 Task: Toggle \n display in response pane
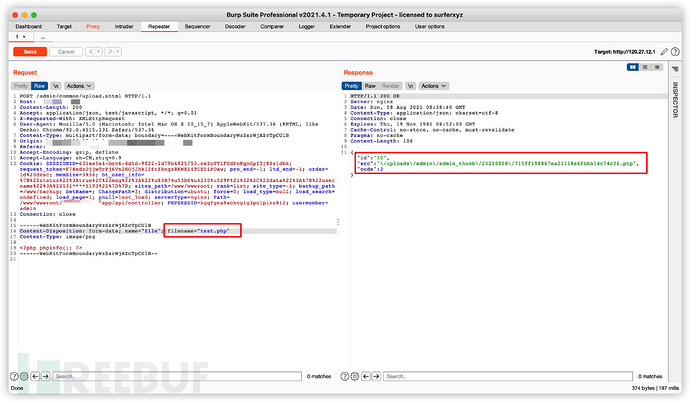pyautogui.click(x=410, y=86)
